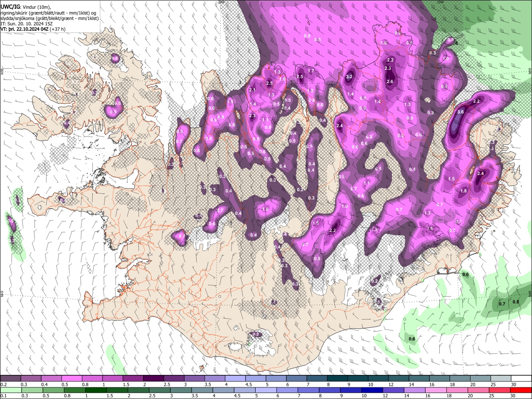Select snow scale swatch between 0.2 and 0.3
Image resolution: width=532 pixels, height=399 pixels.
pyautogui.click(x=10, y=379)
